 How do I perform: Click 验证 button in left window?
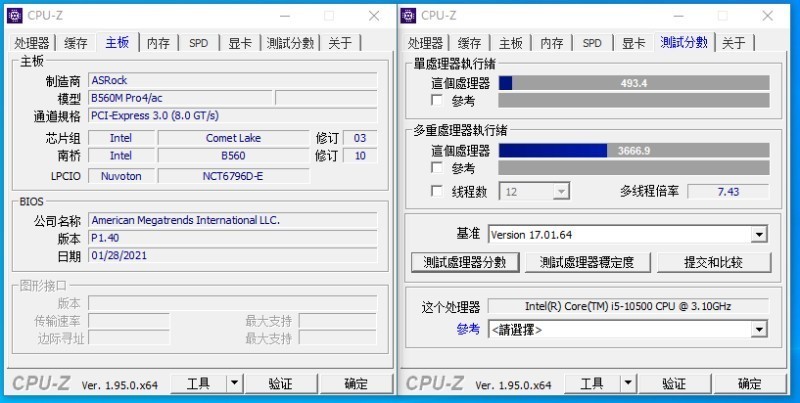coord(281,383)
